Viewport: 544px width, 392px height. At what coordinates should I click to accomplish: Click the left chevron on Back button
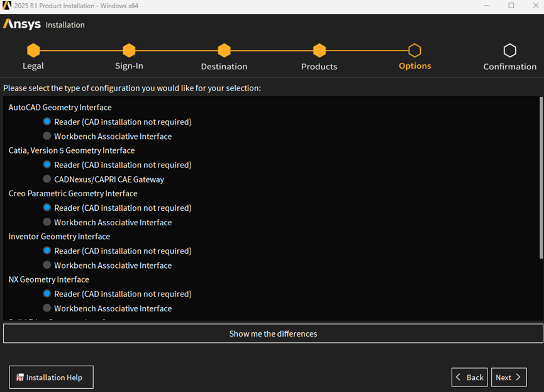pos(458,377)
